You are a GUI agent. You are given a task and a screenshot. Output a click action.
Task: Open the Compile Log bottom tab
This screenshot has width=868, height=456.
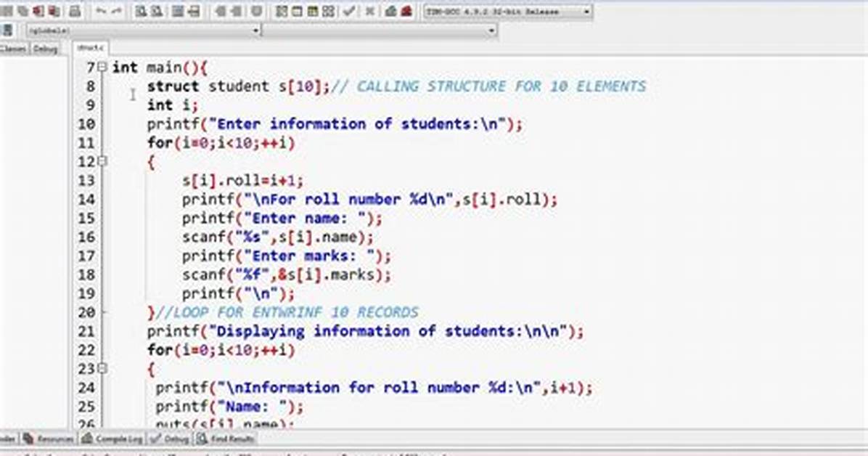tap(112, 439)
